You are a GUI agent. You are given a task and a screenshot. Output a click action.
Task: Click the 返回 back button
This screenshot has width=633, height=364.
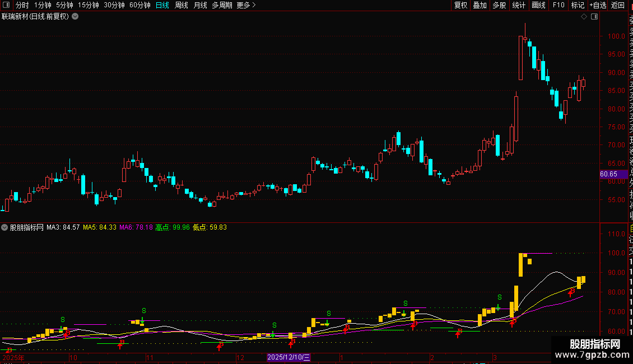(618, 5)
